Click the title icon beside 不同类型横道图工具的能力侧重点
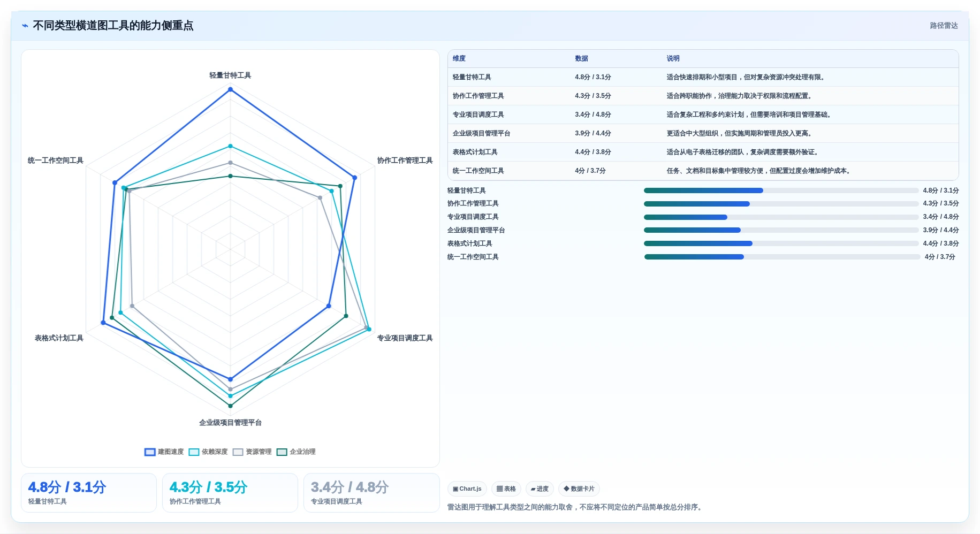 pyautogui.click(x=25, y=26)
